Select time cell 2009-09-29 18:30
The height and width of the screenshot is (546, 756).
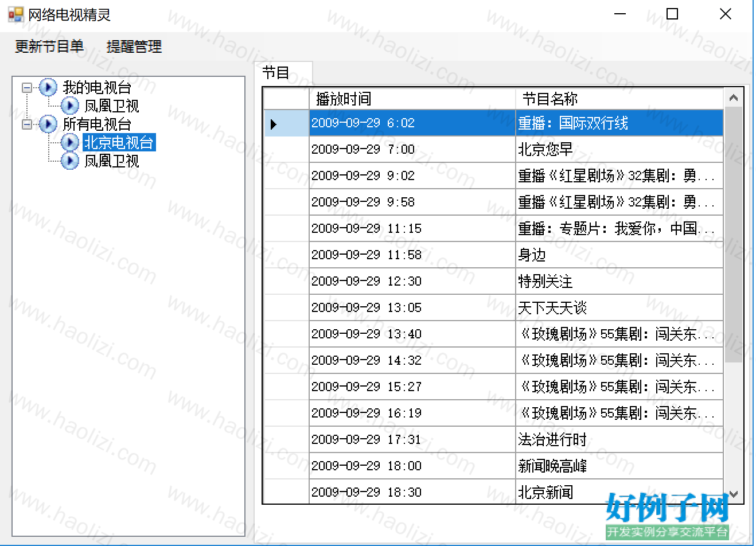(x=412, y=492)
